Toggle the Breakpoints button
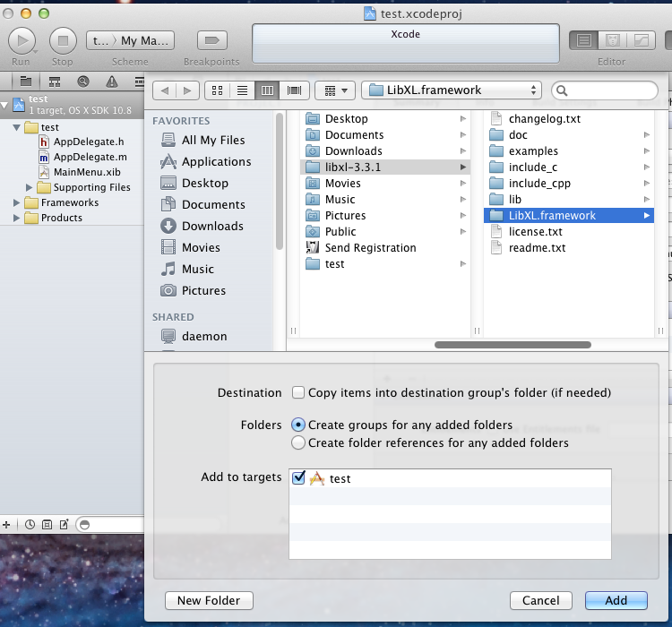 (211, 40)
